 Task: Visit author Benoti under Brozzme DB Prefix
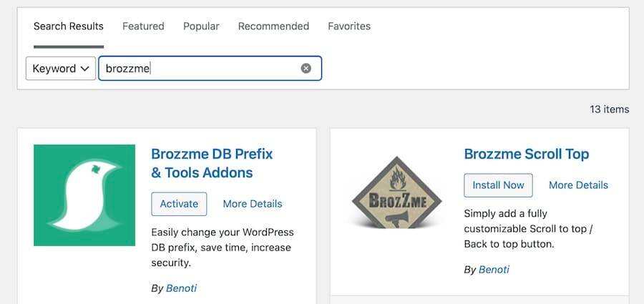pos(182,288)
